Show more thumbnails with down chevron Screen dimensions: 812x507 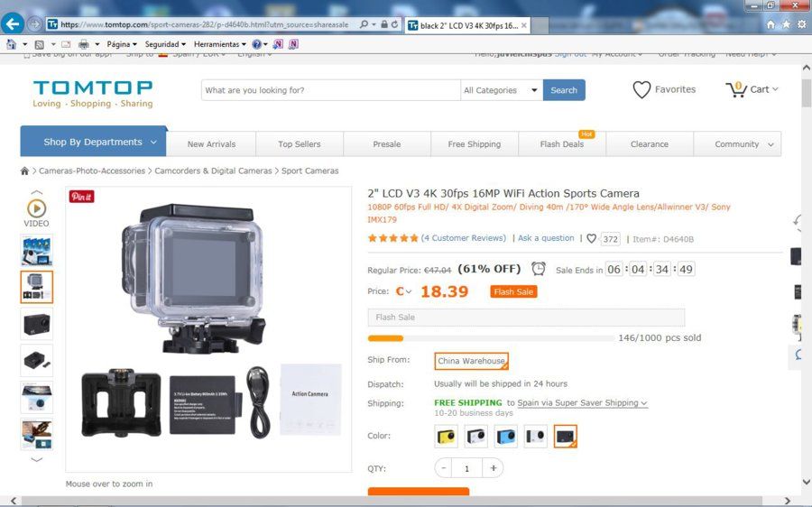(x=36, y=459)
